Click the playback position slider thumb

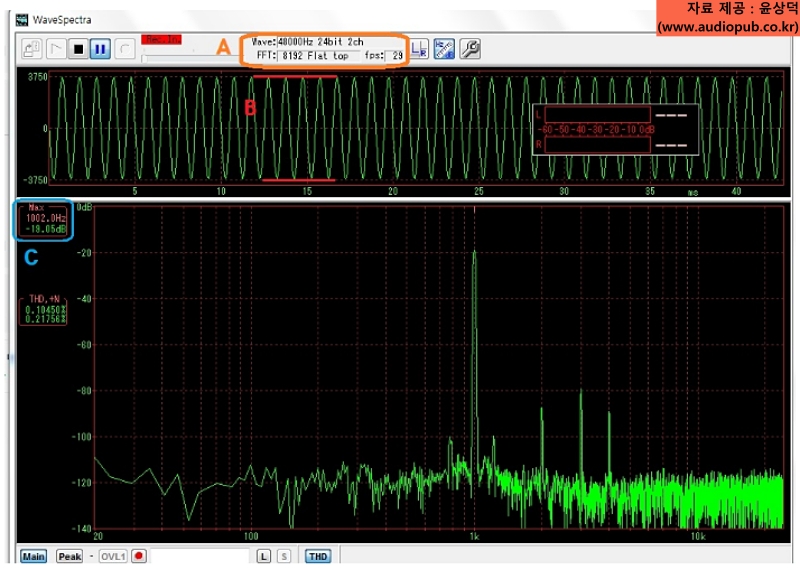tap(144, 58)
